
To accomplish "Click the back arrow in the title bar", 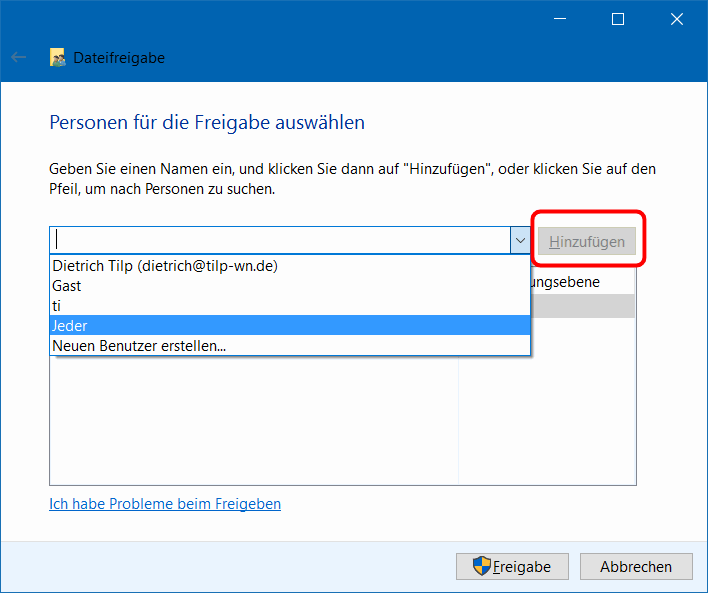I will (18, 58).
